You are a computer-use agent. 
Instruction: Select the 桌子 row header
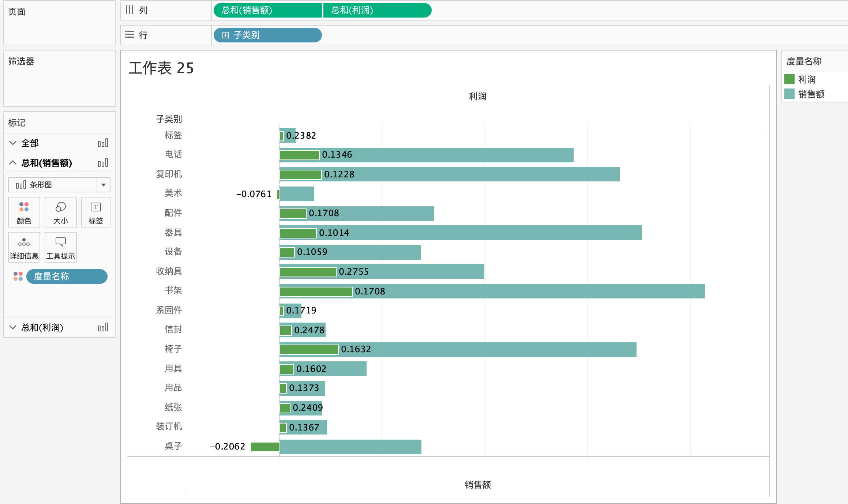point(173,446)
